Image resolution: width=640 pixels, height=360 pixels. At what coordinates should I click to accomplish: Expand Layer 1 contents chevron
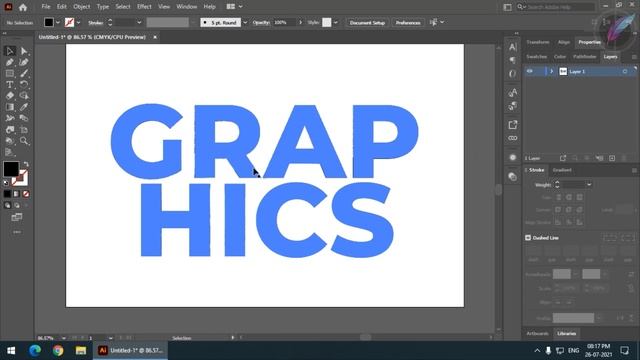pos(551,71)
